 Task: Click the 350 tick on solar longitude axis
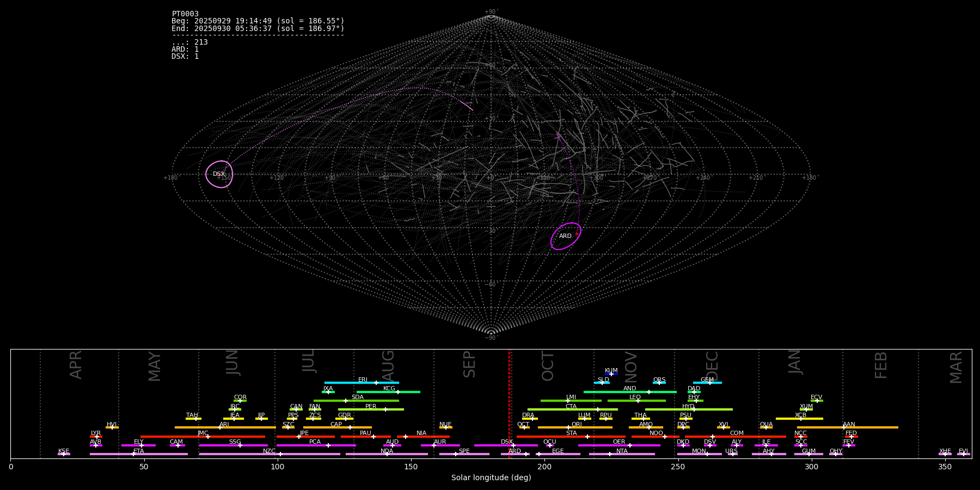(945, 467)
